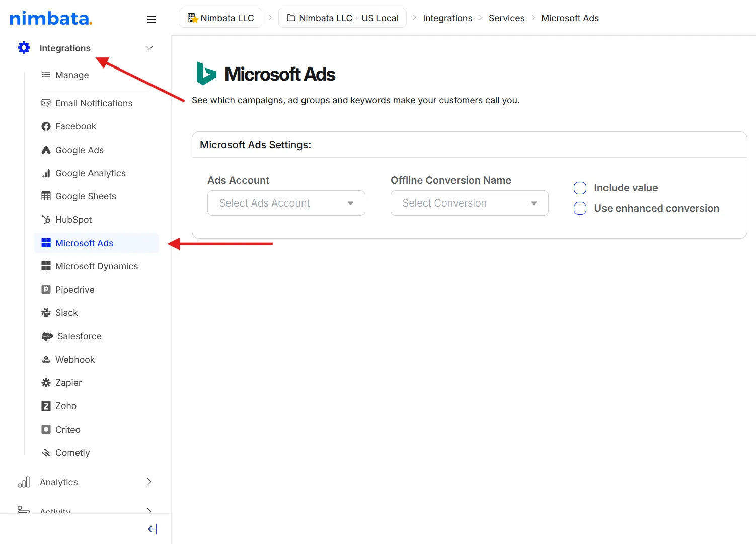Click the Nimbata LLC - US Local button
756x544 pixels.
click(342, 18)
